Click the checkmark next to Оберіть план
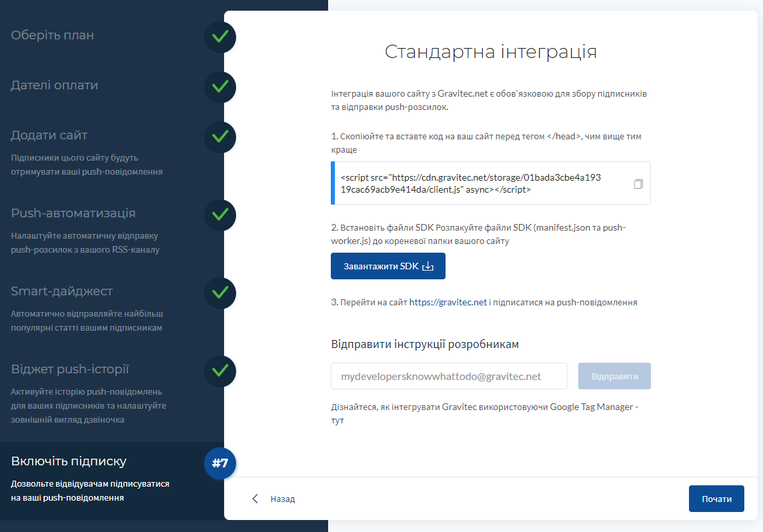Viewport: 763px width, 532px height. pyautogui.click(x=221, y=37)
